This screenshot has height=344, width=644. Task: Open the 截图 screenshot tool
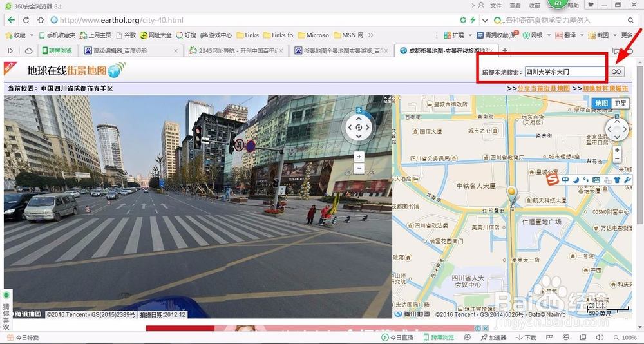598,35
